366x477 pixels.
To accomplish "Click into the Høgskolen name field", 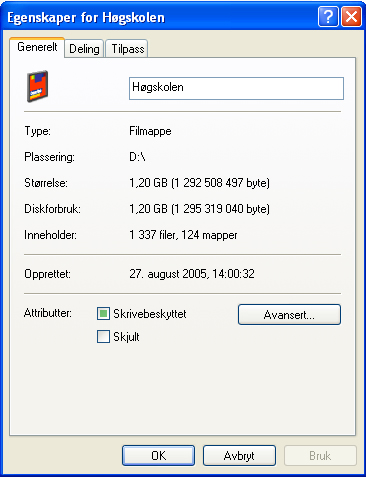I will pos(236,88).
